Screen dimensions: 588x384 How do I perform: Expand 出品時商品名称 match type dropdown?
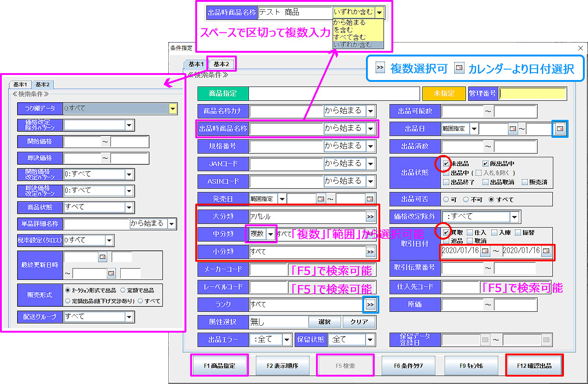pyautogui.click(x=370, y=129)
